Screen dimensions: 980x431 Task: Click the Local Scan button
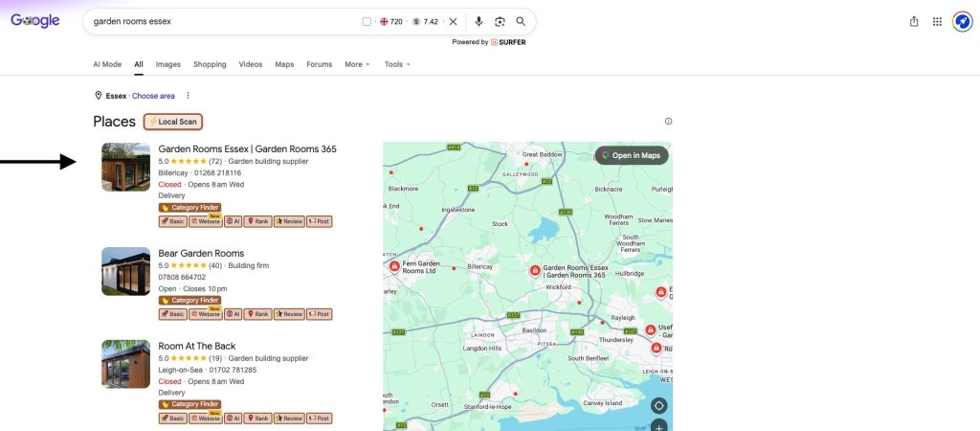point(173,122)
